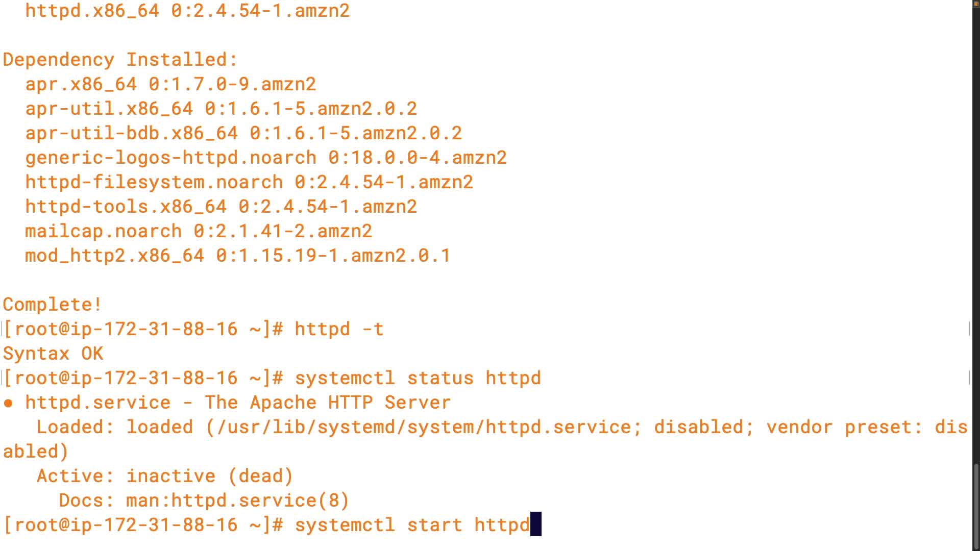Image resolution: width=980 pixels, height=551 pixels.
Task: Click the httpd-tools.x86_64 package line
Action: (x=221, y=207)
